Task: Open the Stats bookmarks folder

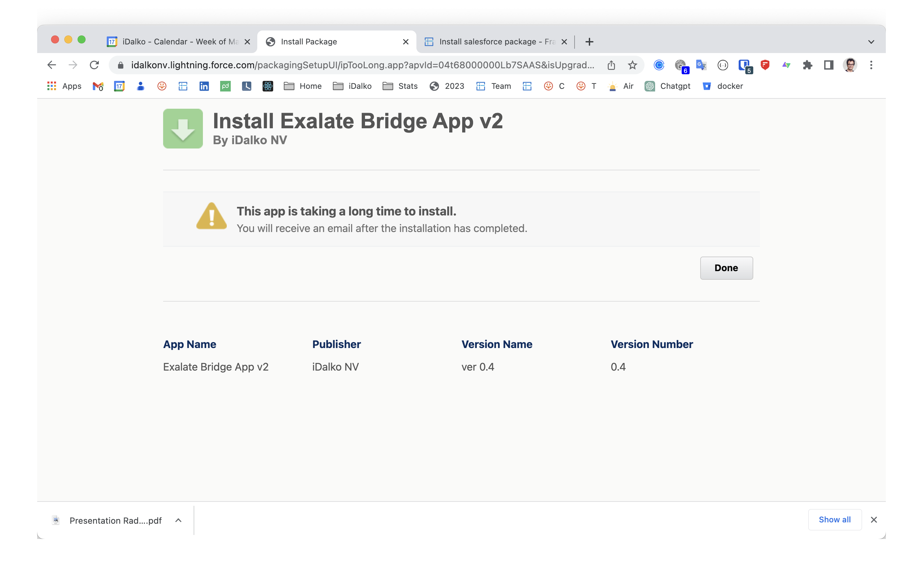Action: coord(400,86)
